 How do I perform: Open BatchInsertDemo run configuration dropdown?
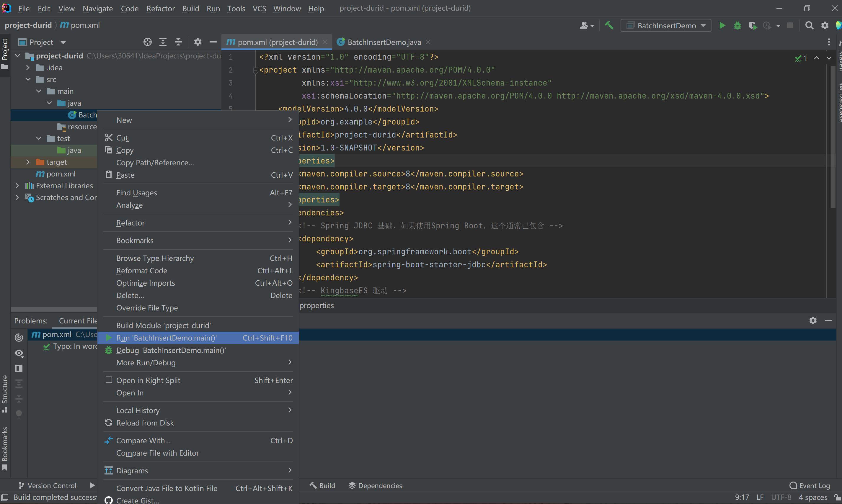click(x=666, y=25)
